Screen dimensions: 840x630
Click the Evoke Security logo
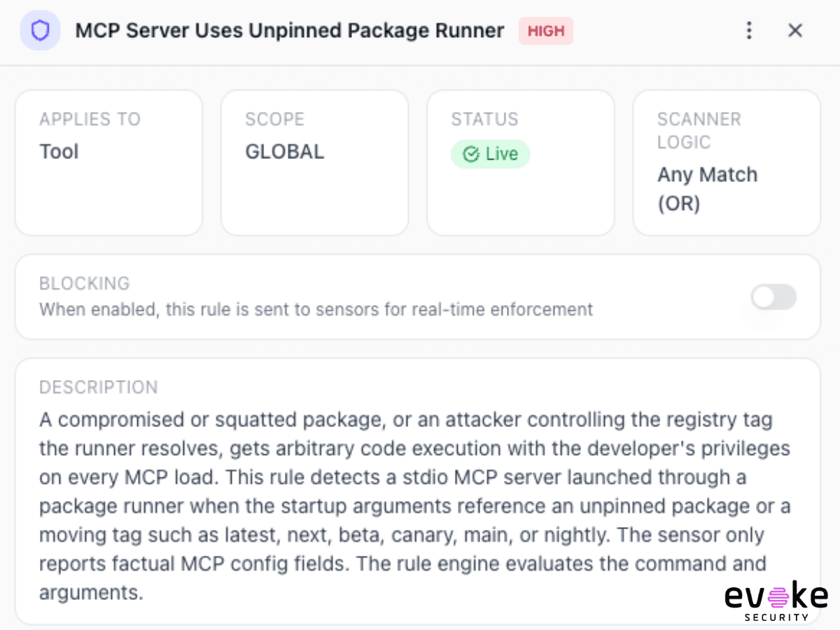click(x=776, y=601)
